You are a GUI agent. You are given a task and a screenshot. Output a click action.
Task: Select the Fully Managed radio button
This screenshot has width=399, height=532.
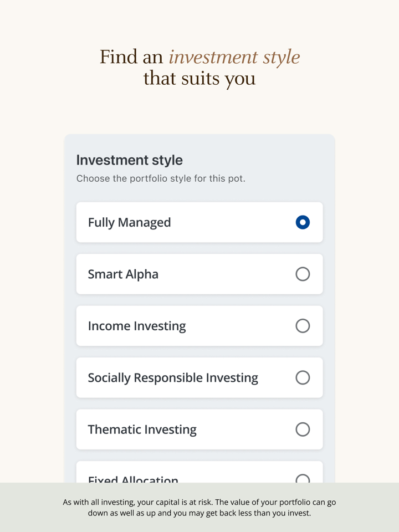pyautogui.click(x=303, y=222)
